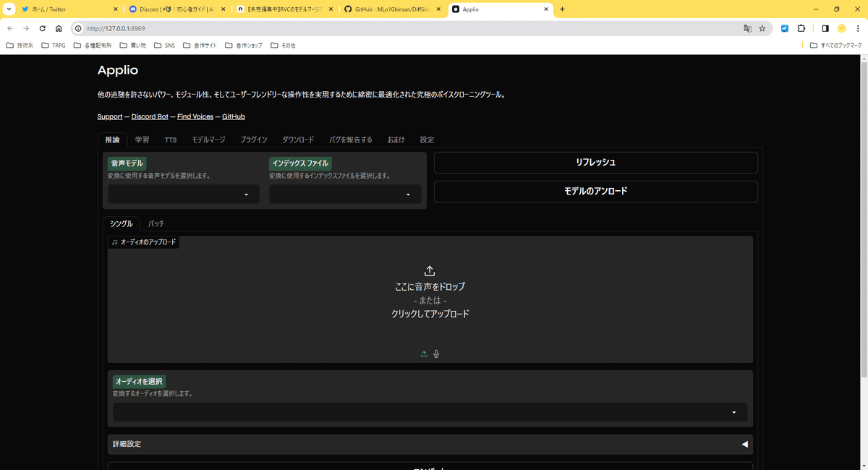This screenshot has width=868, height=470.
Task: Open the バグを報告する tab
Action: 351,140
